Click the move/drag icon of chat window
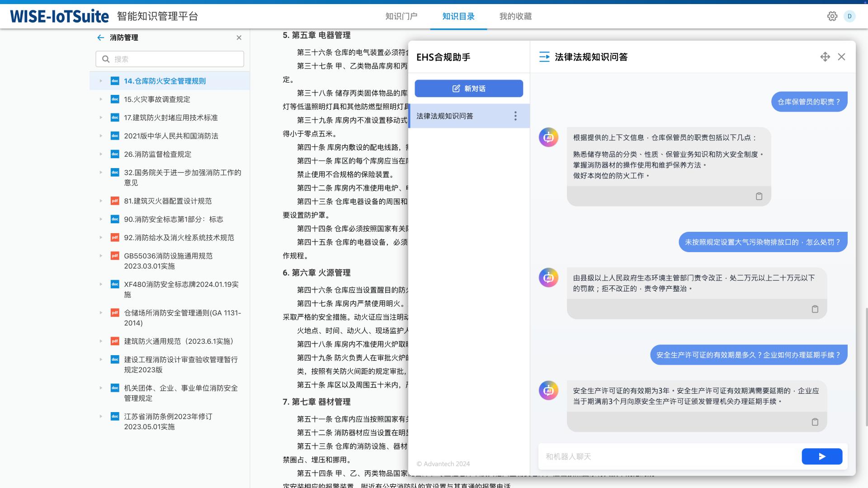This screenshot has height=488, width=868. [825, 57]
